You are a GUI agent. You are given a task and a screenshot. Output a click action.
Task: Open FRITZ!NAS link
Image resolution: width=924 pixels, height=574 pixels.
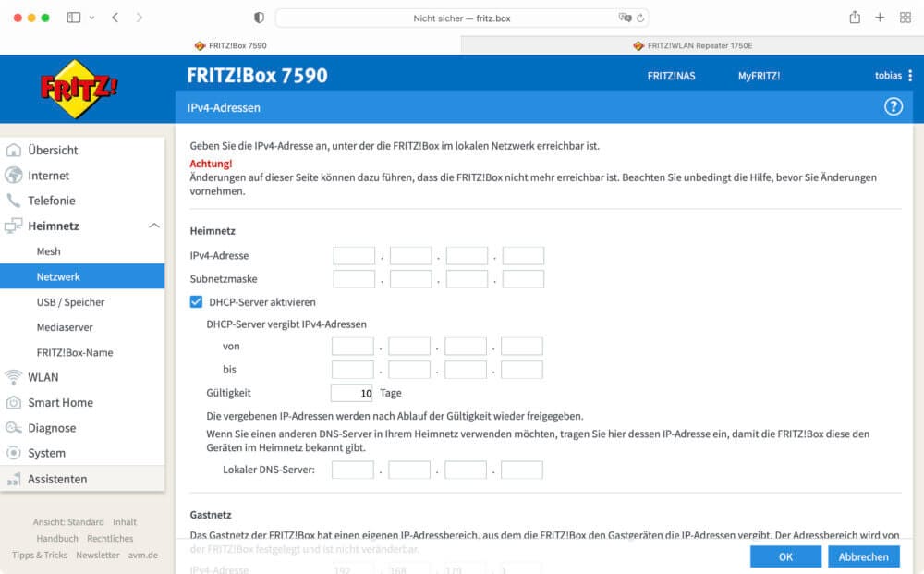click(671, 76)
